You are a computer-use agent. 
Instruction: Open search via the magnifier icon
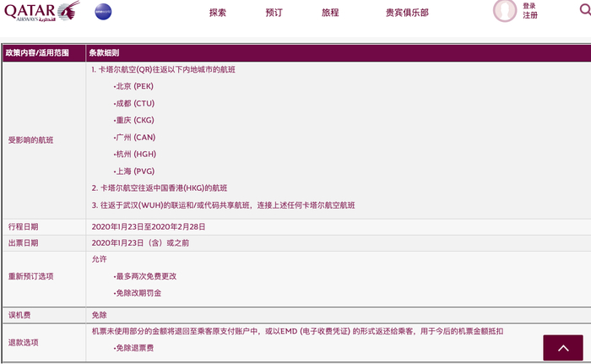585,9
